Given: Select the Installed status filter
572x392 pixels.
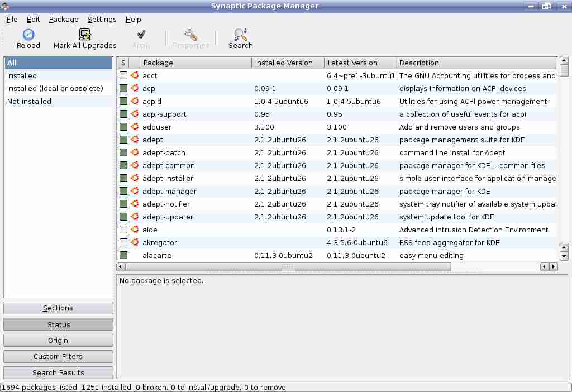Looking at the screenshot, I should pyautogui.click(x=58, y=75).
